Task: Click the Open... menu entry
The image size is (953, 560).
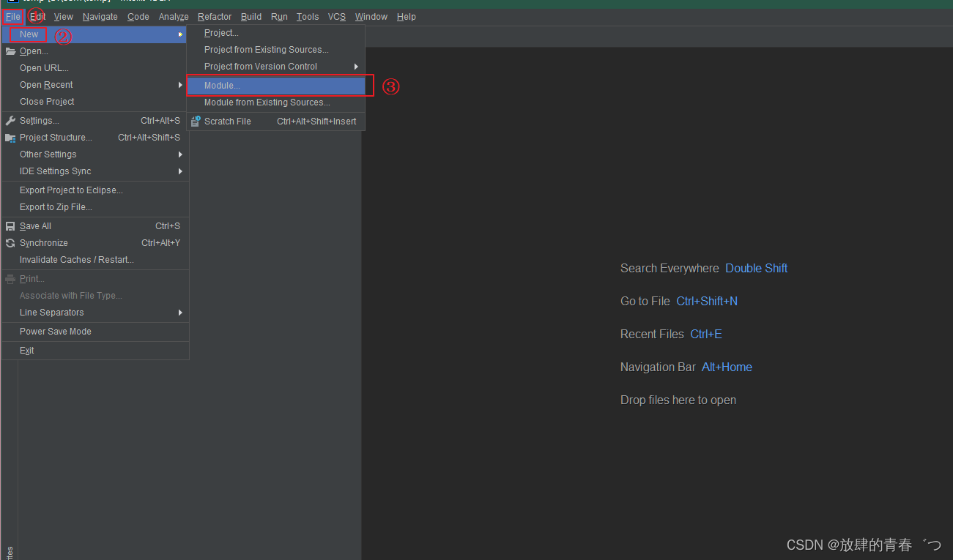Action: point(94,51)
